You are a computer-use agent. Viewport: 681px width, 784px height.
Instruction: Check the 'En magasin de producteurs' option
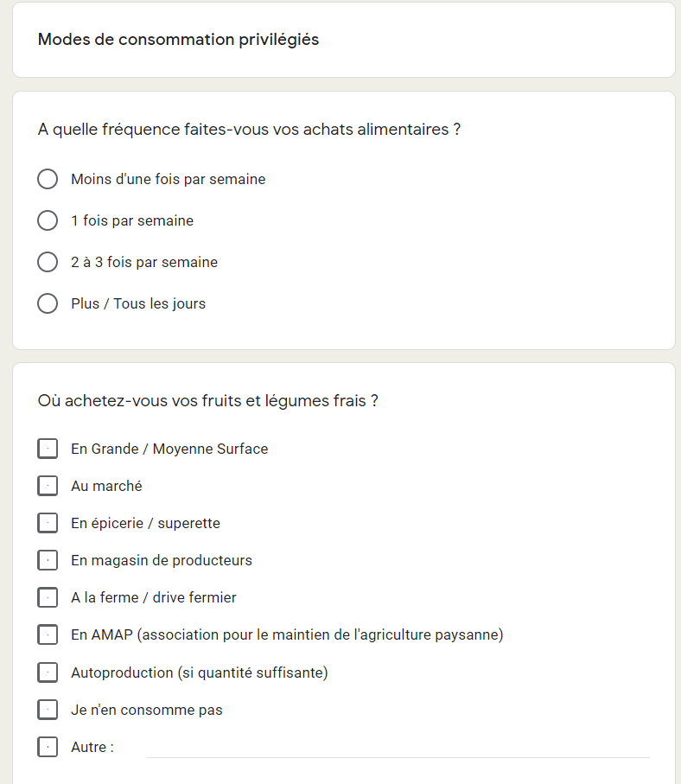[x=48, y=560]
